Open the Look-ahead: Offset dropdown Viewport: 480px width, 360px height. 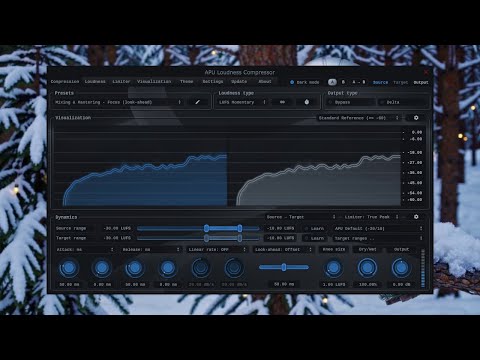pos(283,249)
